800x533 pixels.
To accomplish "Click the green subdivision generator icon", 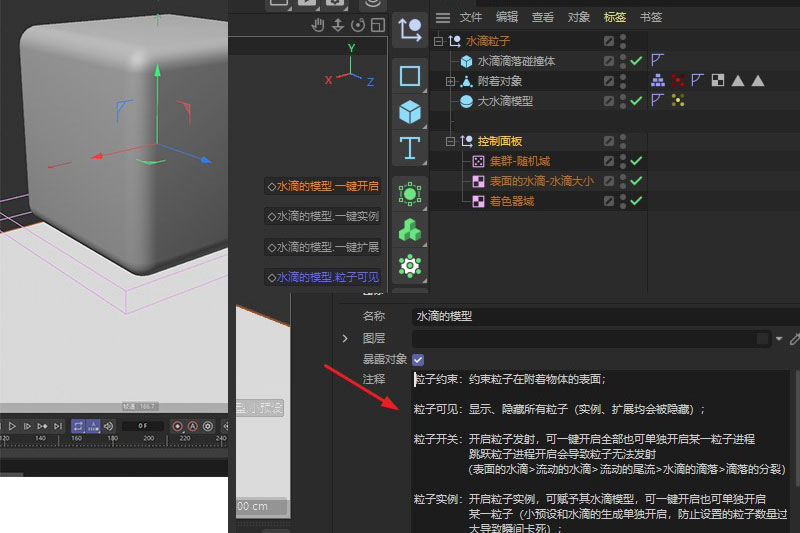I will tap(410, 194).
